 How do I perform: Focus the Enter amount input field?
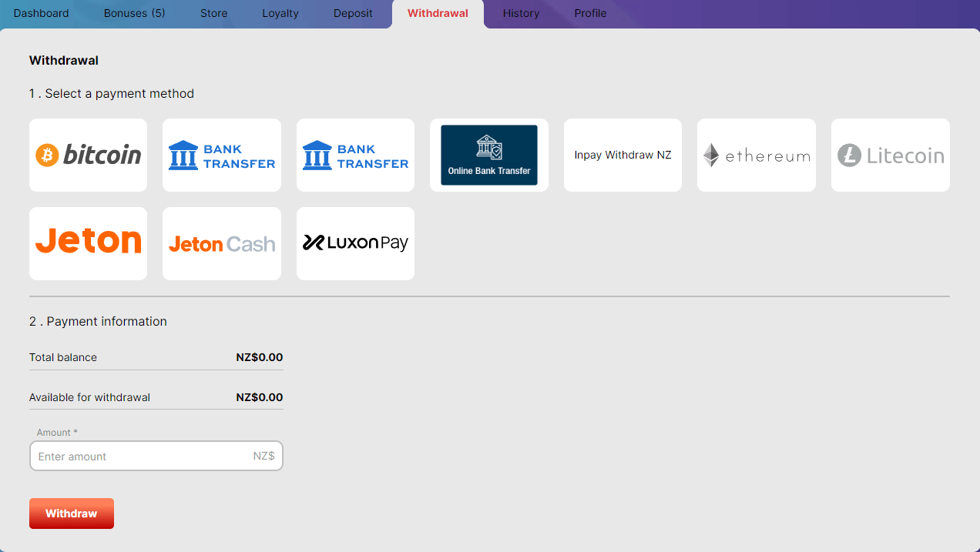156,456
